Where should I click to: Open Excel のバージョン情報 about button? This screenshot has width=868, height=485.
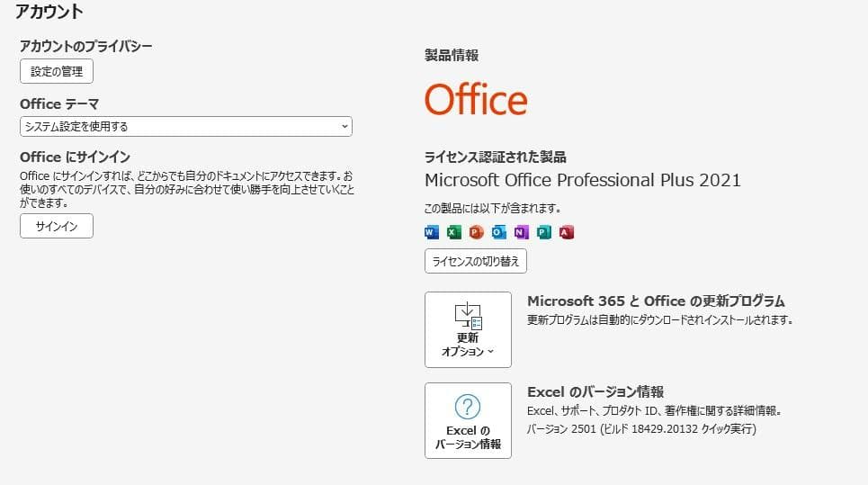click(468, 420)
